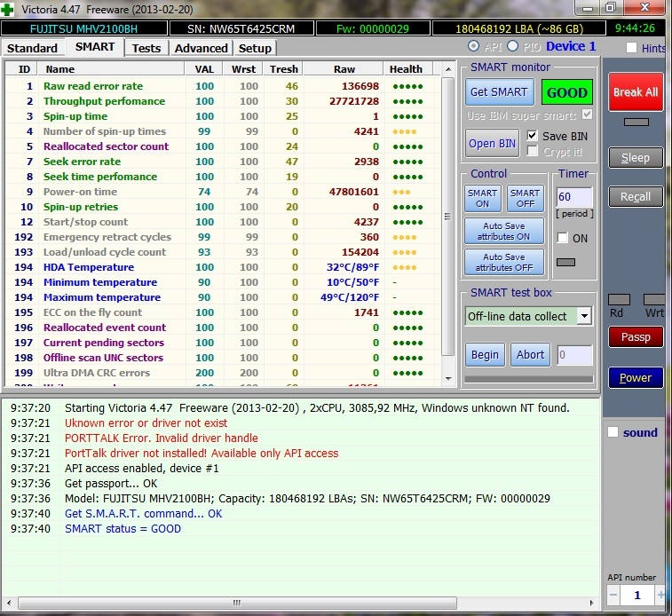This screenshot has width=672, height=616.
Task: Click the SMART table vertical scrollbar thumb
Action: (447, 217)
